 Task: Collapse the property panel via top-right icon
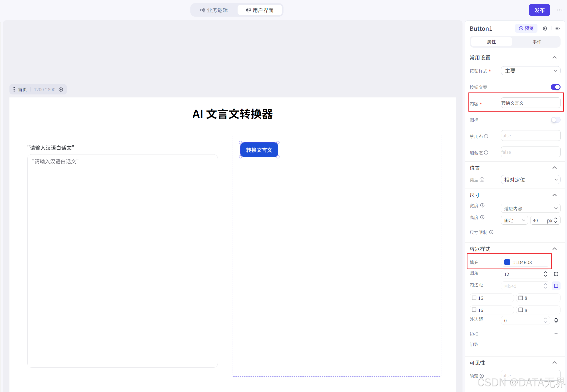(x=557, y=29)
